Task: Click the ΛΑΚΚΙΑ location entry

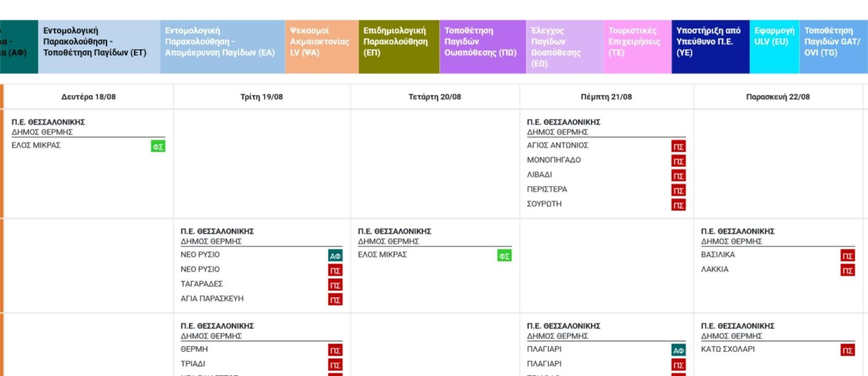Action: pyautogui.click(x=715, y=270)
